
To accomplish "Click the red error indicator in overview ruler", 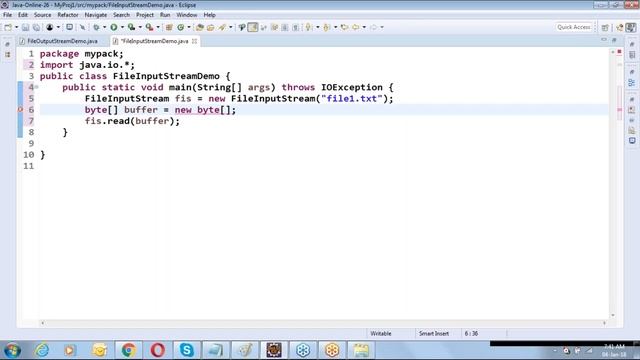I will tap(619, 52).
